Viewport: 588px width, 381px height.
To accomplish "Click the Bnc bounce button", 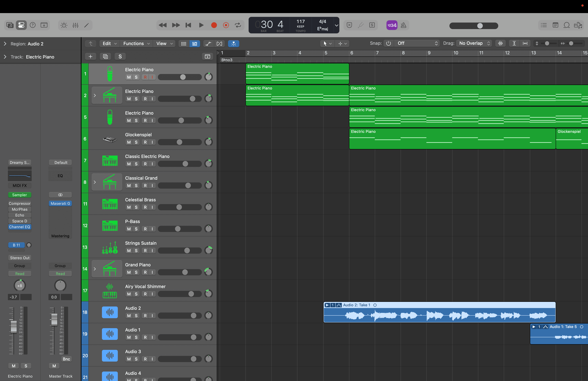I will (x=66, y=359).
